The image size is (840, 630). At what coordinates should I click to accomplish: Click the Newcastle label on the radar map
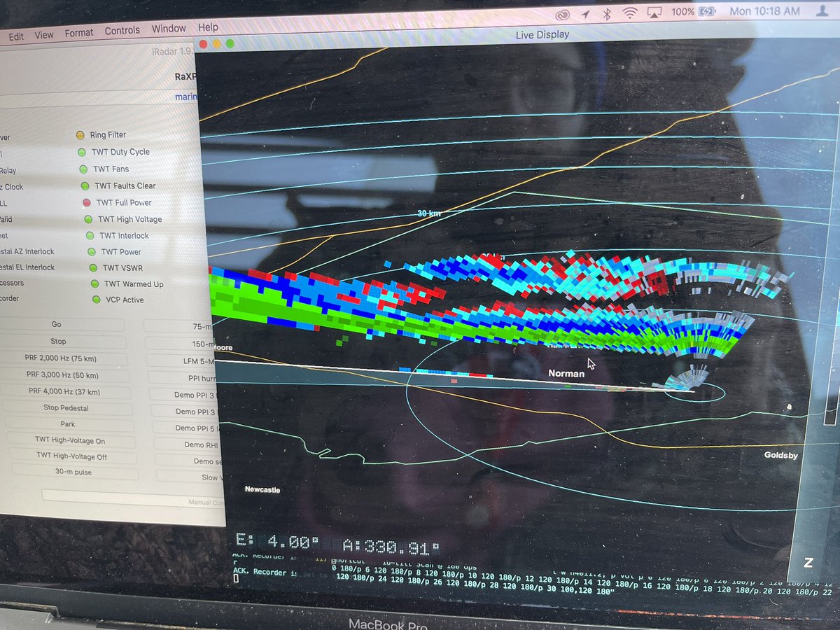point(262,490)
